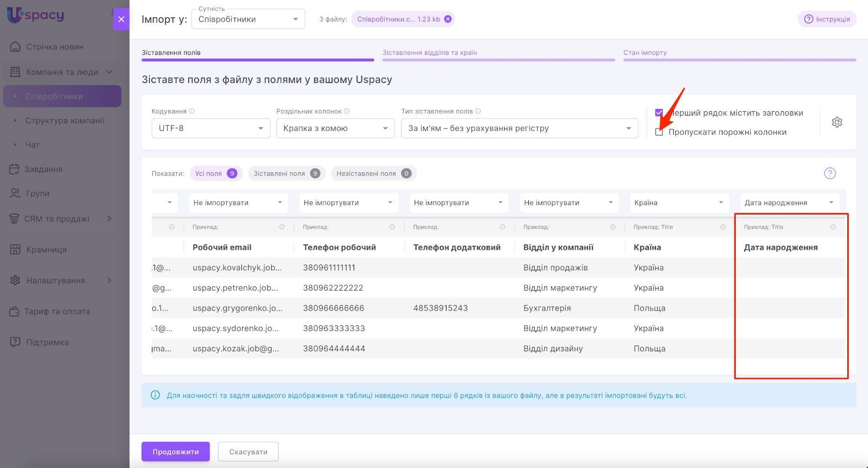Open Крапка з комою separator dropdown
This screenshot has height=468, width=868.
tap(335, 129)
